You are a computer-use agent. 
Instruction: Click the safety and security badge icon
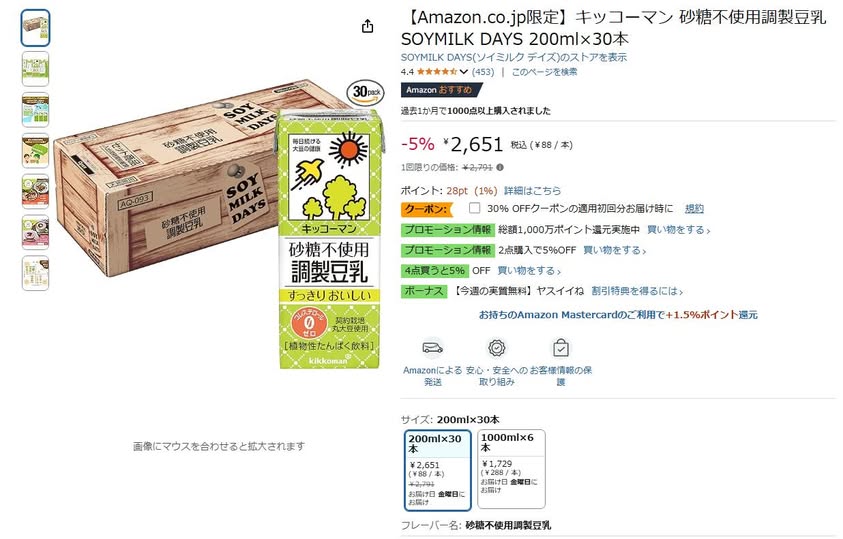click(x=496, y=348)
